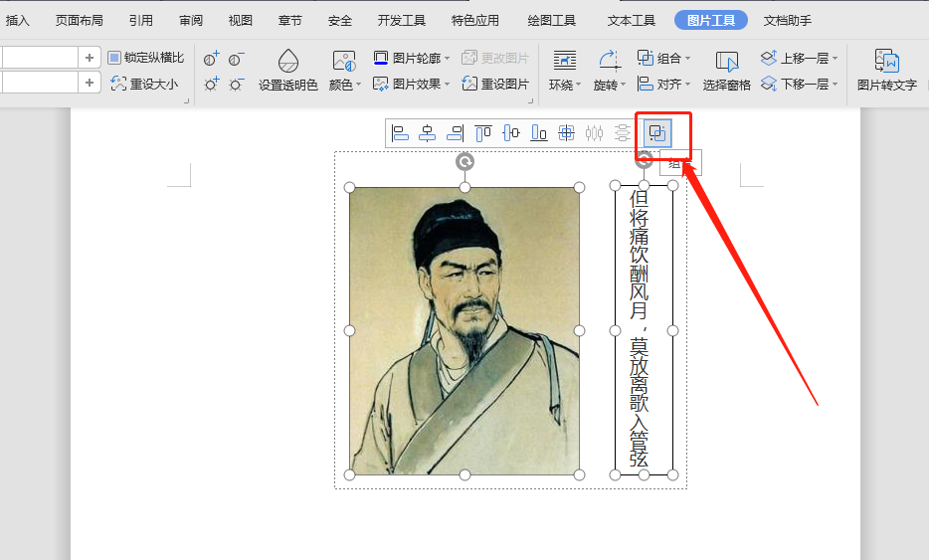Switch to the 特色应用 tab
The image size is (929, 560).
point(475,21)
